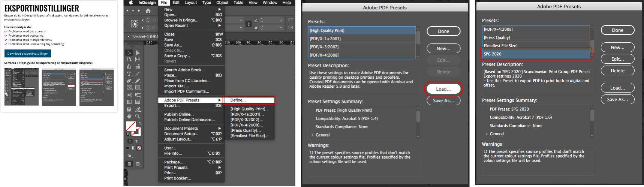Select the Hand tool
The height and width of the screenshot is (187, 644).
coord(129,116)
